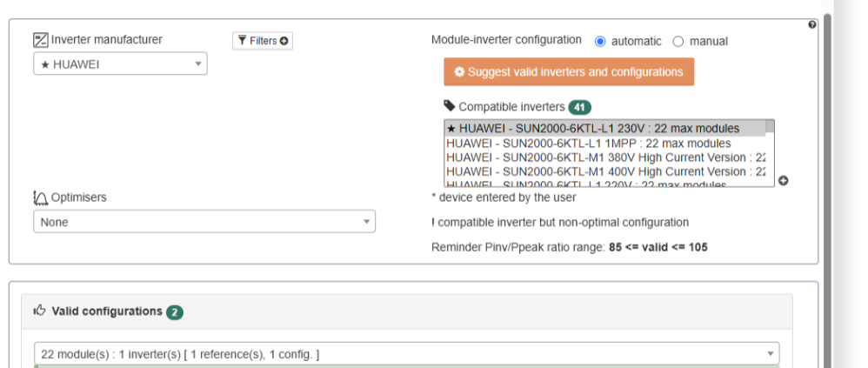868x368 pixels.
Task: Click the thumbs-up icon by Valid configurations
Action: pos(39,311)
